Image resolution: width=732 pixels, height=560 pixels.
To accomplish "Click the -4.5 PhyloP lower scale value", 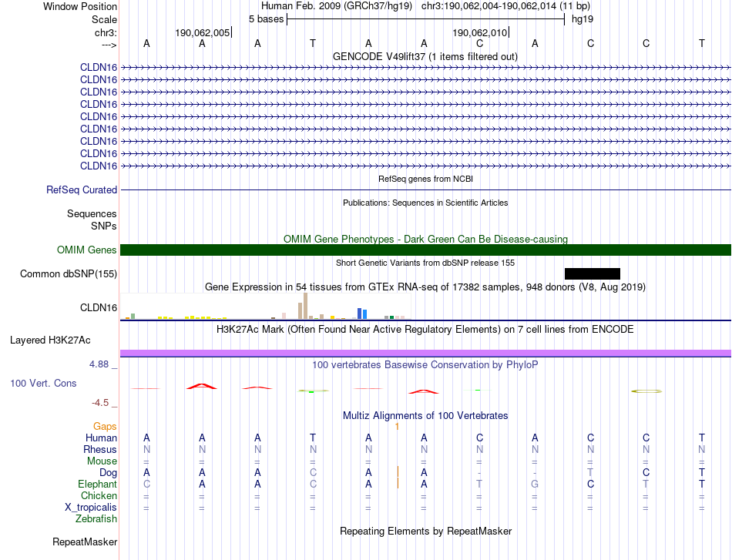I will pos(100,403).
